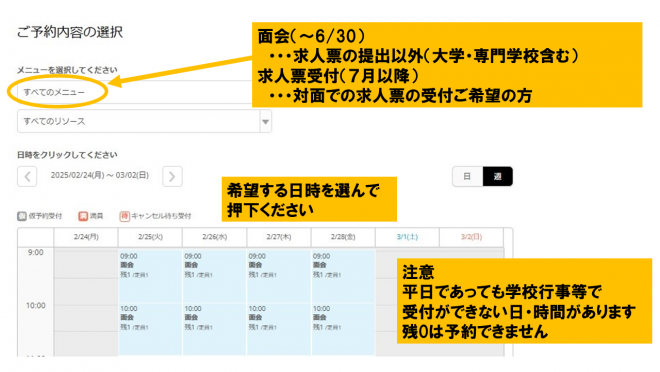
Task: Open the すべてのメニュー dropdown
Action: [x=135, y=92]
